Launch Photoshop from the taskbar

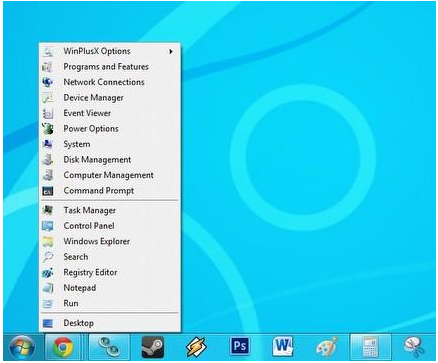[x=240, y=346]
